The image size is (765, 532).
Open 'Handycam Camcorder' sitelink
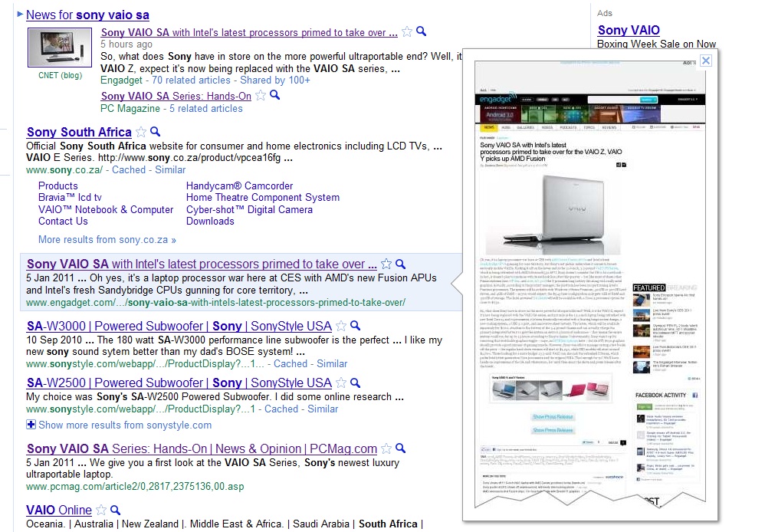click(240, 186)
